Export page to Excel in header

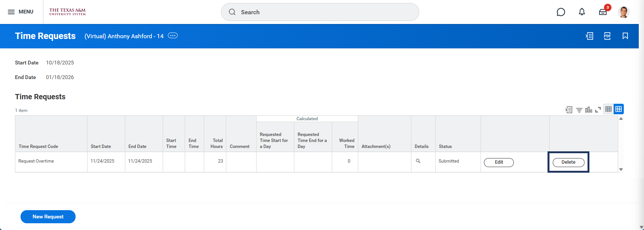[589, 36]
